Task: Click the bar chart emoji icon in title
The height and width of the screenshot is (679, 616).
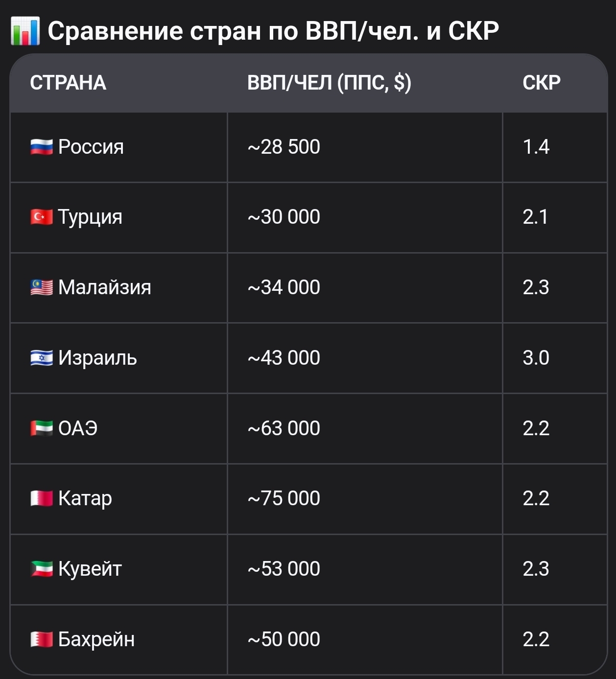Action: point(25,31)
